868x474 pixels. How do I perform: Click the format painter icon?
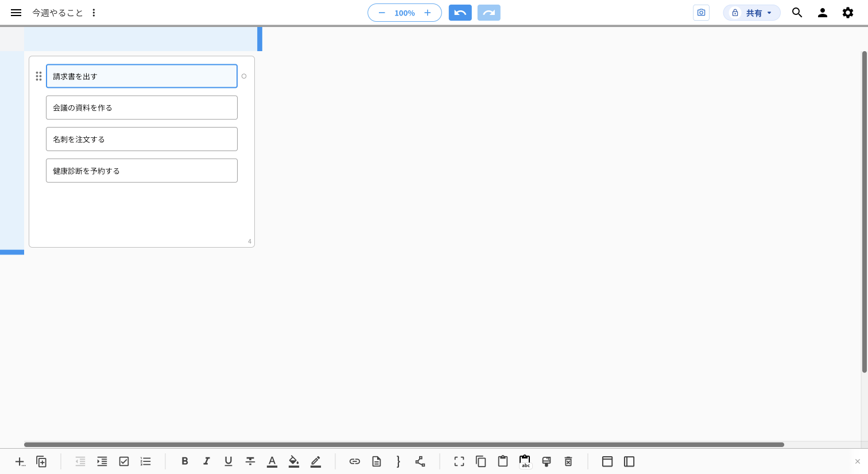(547, 461)
